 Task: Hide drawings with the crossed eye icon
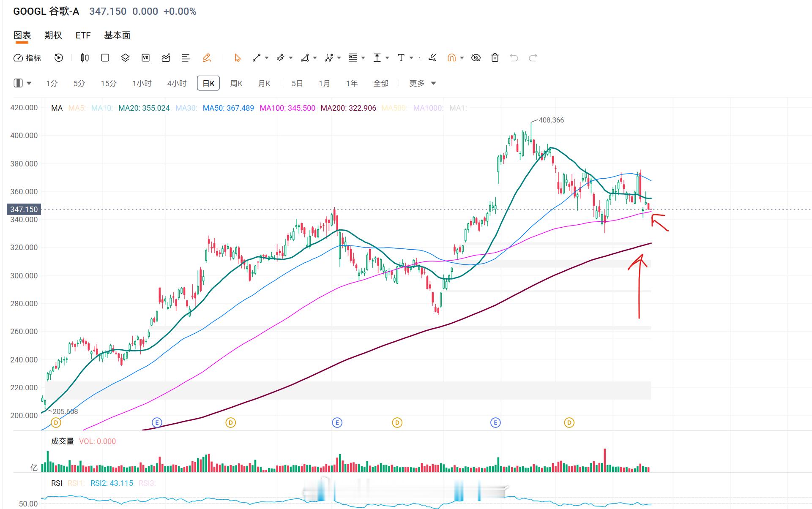tap(476, 58)
